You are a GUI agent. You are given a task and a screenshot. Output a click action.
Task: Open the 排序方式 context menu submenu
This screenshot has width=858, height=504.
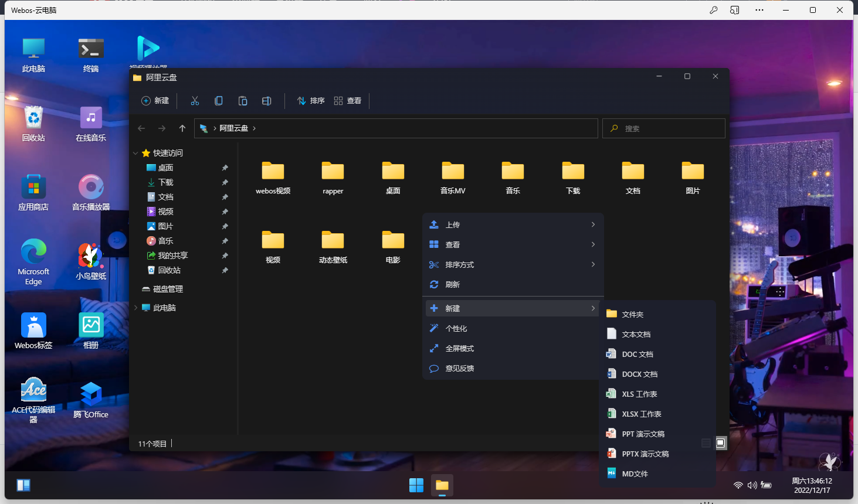(x=513, y=264)
